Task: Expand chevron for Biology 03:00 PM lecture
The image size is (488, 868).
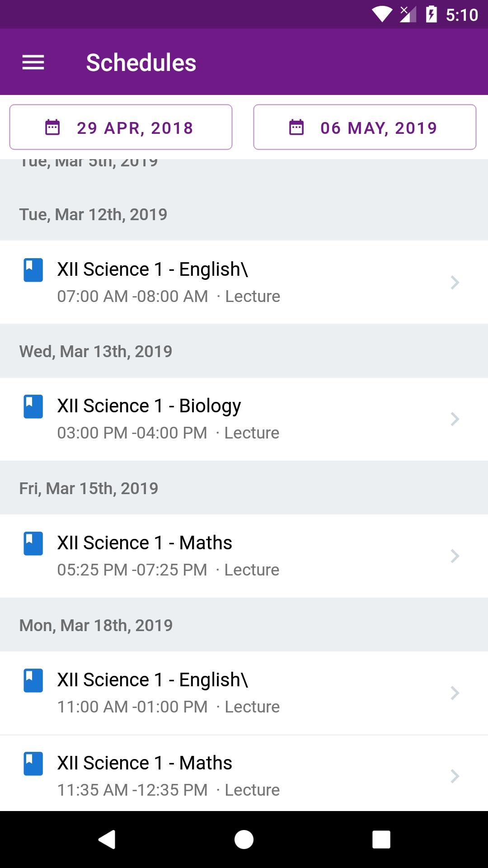Action: (455, 419)
